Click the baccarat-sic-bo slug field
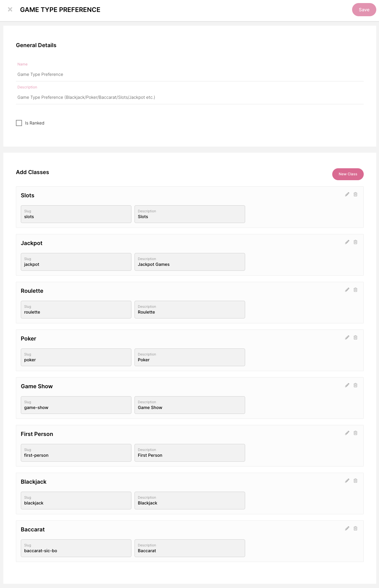This screenshot has height=588, width=379. pos(76,548)
